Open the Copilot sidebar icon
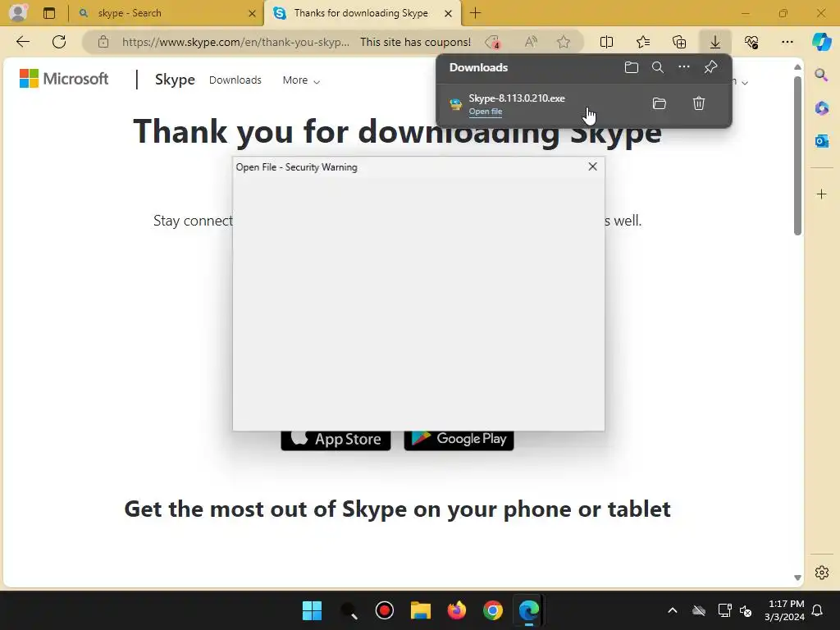Image resolution: width=840 pixels, height=630 pixels. 821,42
